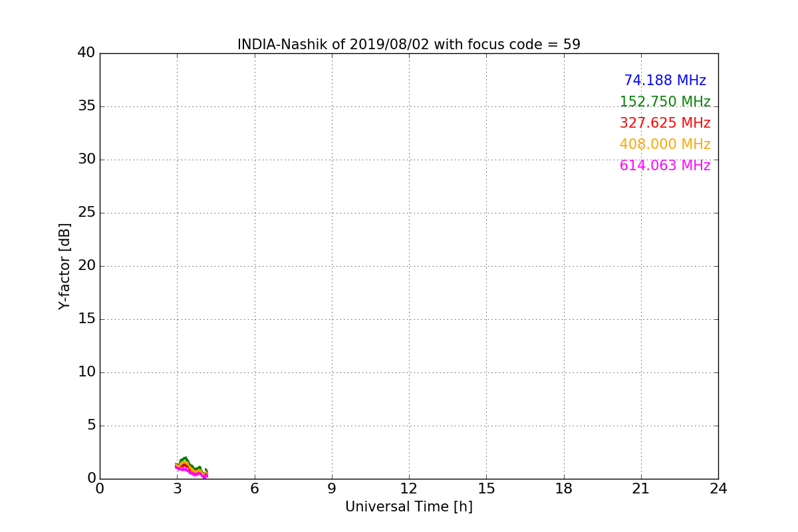
Task: Click the x-axis tick label 3
Action: click(x=177, y=489)
